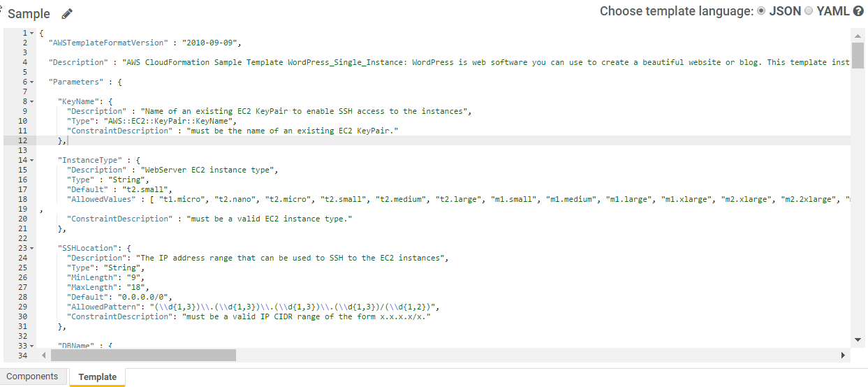Collapse the KeyName block at line 8
Screen dimensions: 868x387
click(32, 101)
